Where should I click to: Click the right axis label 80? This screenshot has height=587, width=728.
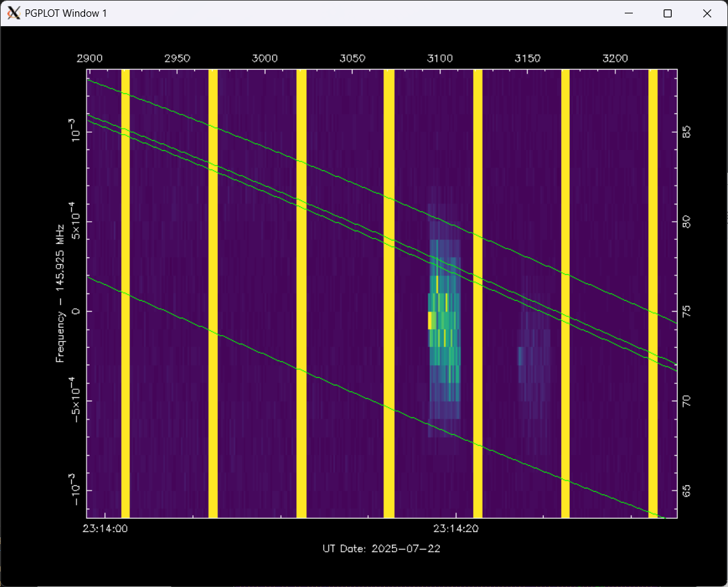[x=686, y=221]
